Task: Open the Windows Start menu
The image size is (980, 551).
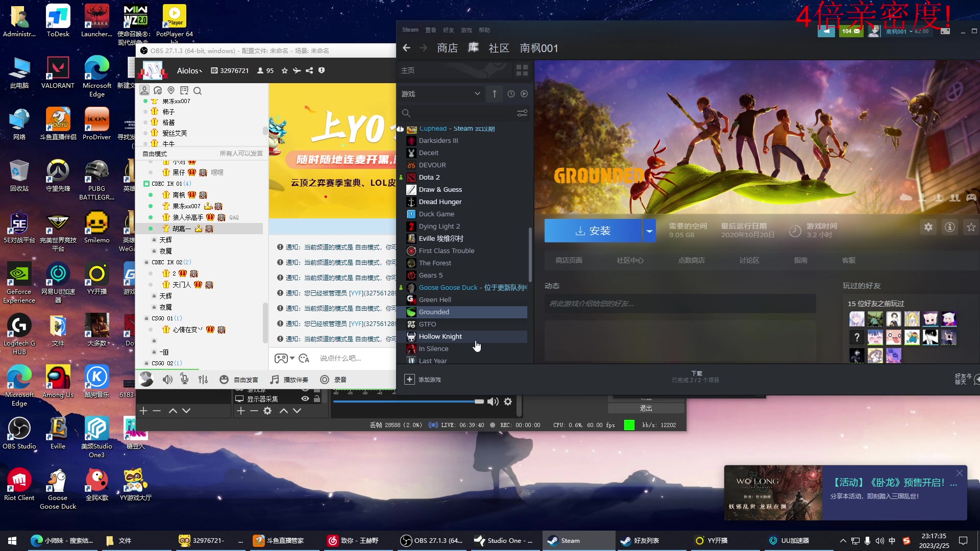Action: (x=12, y=541)
